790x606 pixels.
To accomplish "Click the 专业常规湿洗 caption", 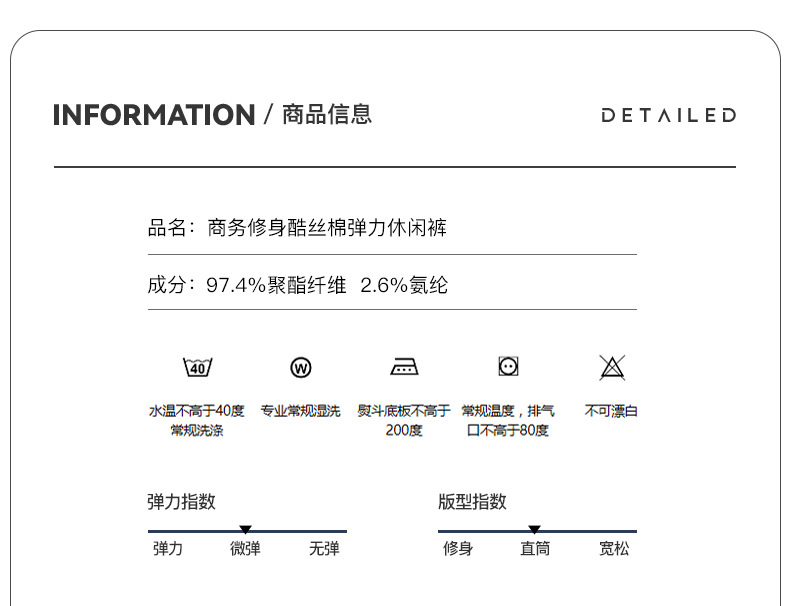I will coord(300,411).
